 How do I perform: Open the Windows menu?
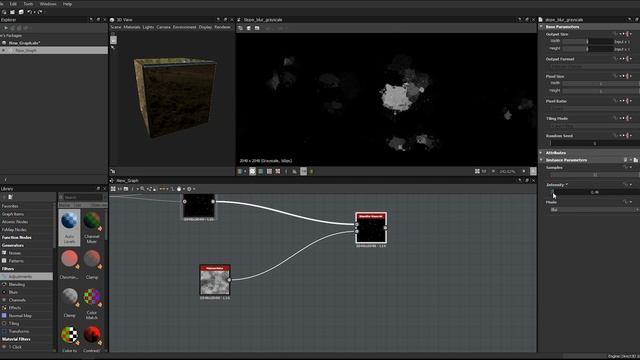point(48,4)
